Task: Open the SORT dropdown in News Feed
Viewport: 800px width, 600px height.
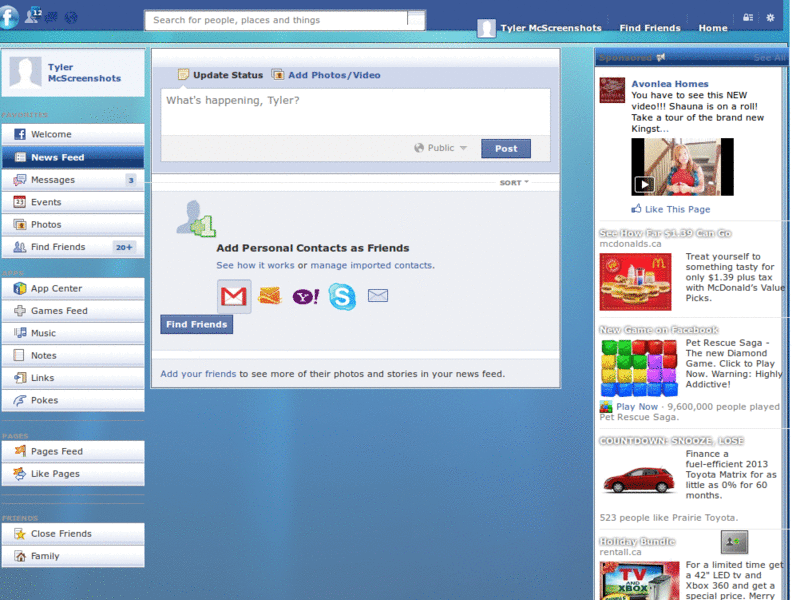Action: pyautogui.click(x=514, y=182)
